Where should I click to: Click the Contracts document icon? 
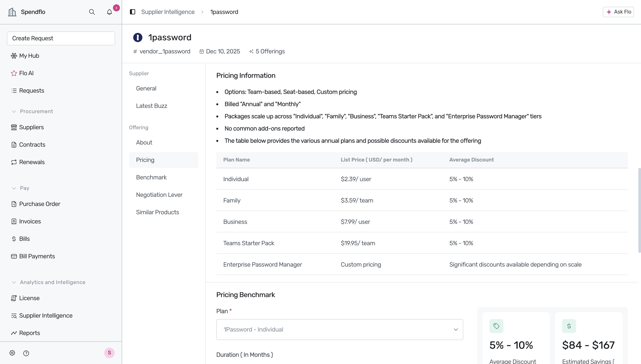point(14,145)
